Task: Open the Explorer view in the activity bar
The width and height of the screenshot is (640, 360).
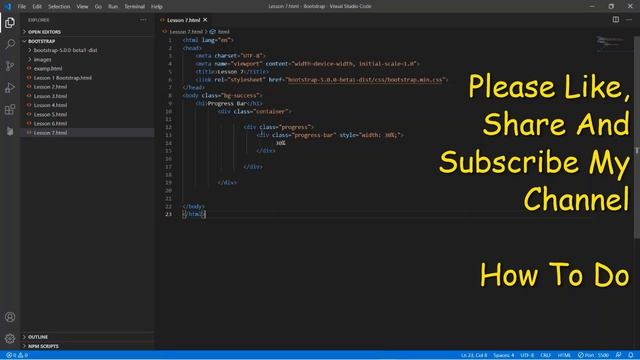Action: click(x=10, y=22)
